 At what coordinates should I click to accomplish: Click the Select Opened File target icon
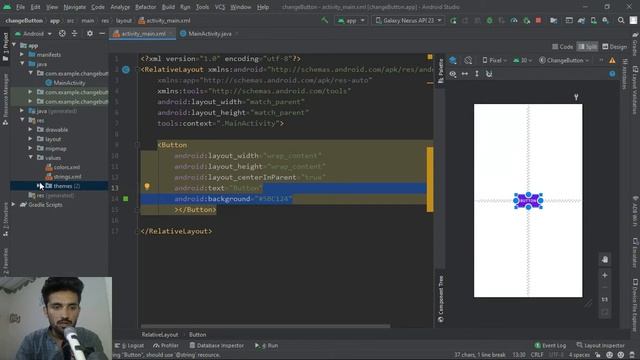62,33
